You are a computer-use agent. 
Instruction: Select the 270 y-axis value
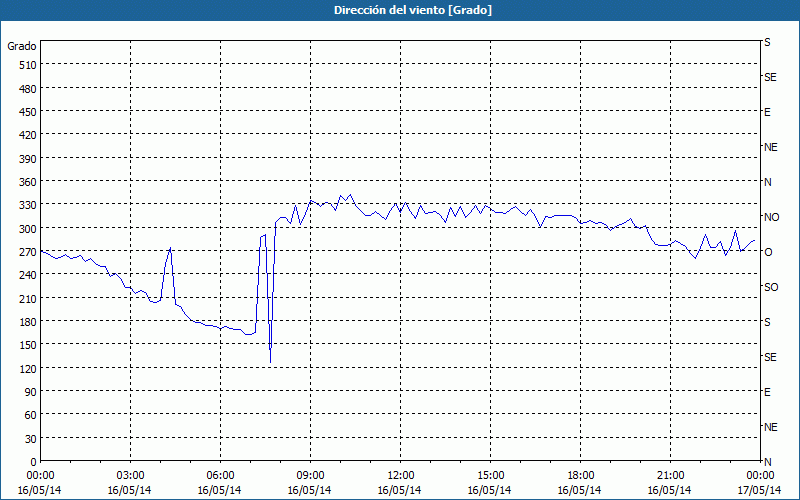coord(28,252)
